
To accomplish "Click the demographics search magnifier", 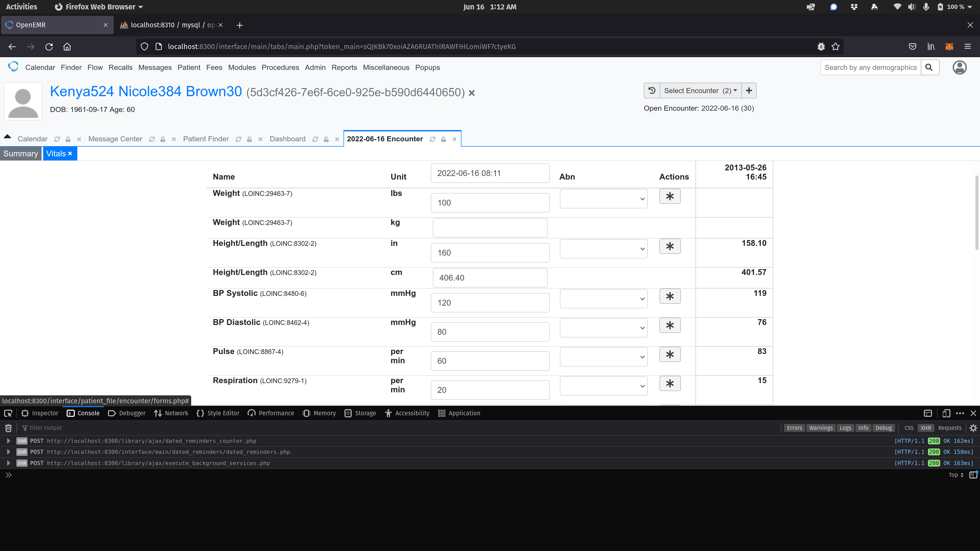I will coord(929,67).
